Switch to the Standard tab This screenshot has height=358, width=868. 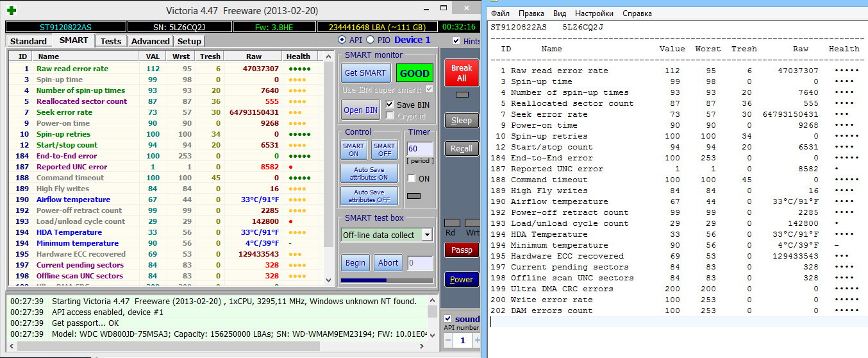tap(28, 41)
